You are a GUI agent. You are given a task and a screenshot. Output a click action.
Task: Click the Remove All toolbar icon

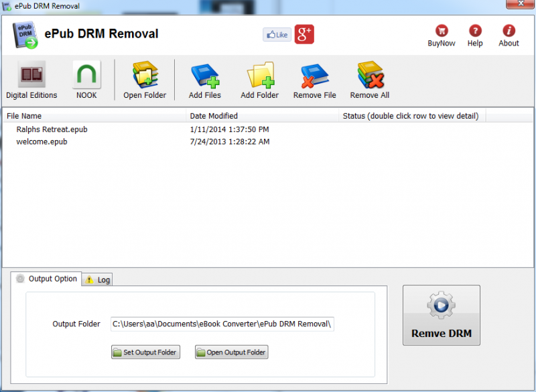(x=369, y=76)
